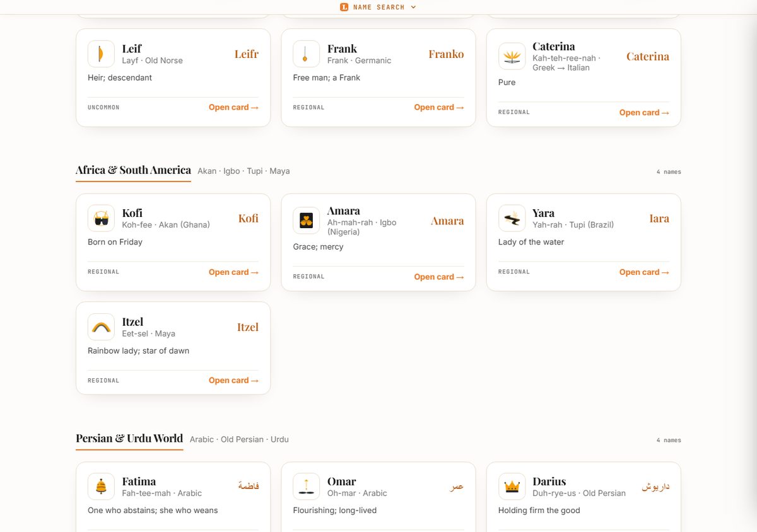Open card for Leif

tap(233, 107)
